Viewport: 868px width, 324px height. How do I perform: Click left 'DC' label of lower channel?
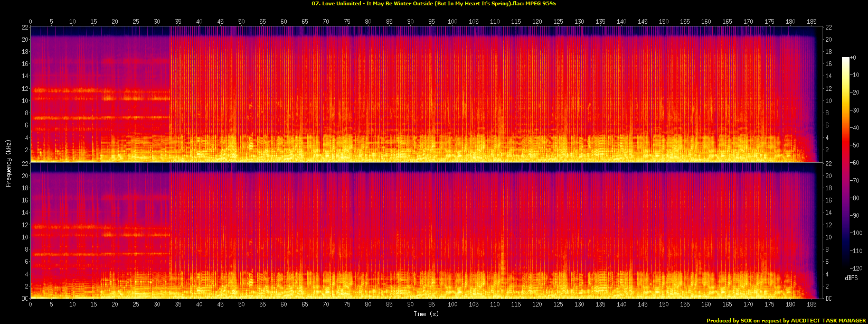pos(25,299)
